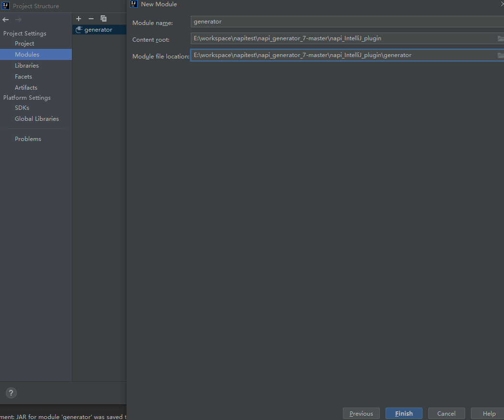Open Project settings page
Image resolution: width=504 pixels, height=420 pixels.
[24, 43]
